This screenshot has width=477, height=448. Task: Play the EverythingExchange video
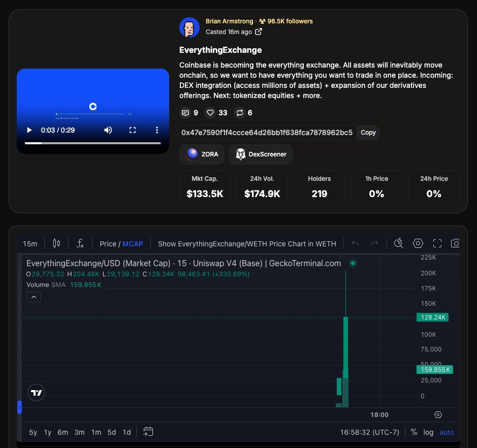click(x=29, y=130)
